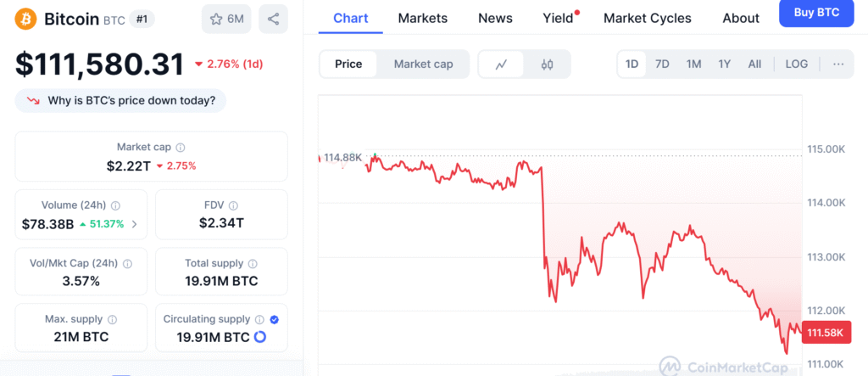Select the Price toggle option
Screen dimensions: 868x376
(x=348, y=65)
